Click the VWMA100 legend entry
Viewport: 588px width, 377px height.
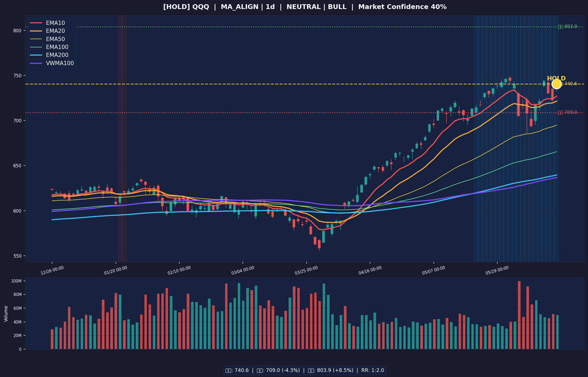pyautogui.click(x=52, y=63)
